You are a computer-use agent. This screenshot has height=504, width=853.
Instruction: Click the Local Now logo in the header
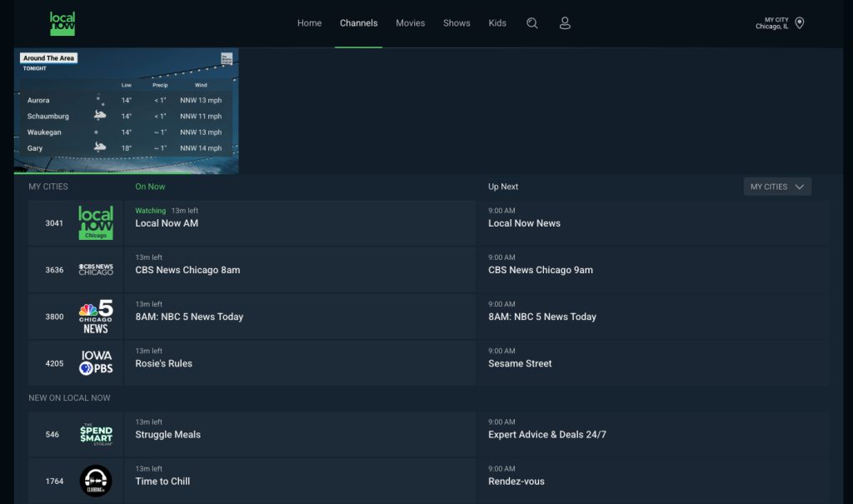tap(62, 22)
